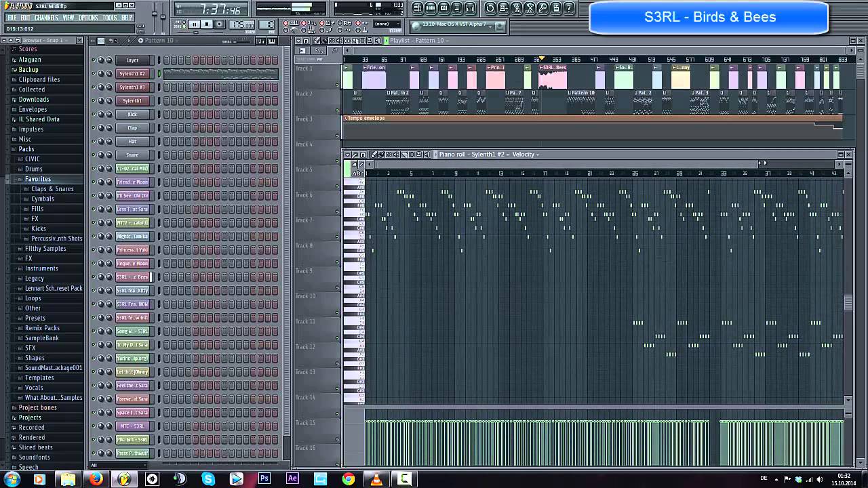The width and height of the screenshot is (868, 488).
Task: Open the Projects folder in browser
Action: point(30,418)
